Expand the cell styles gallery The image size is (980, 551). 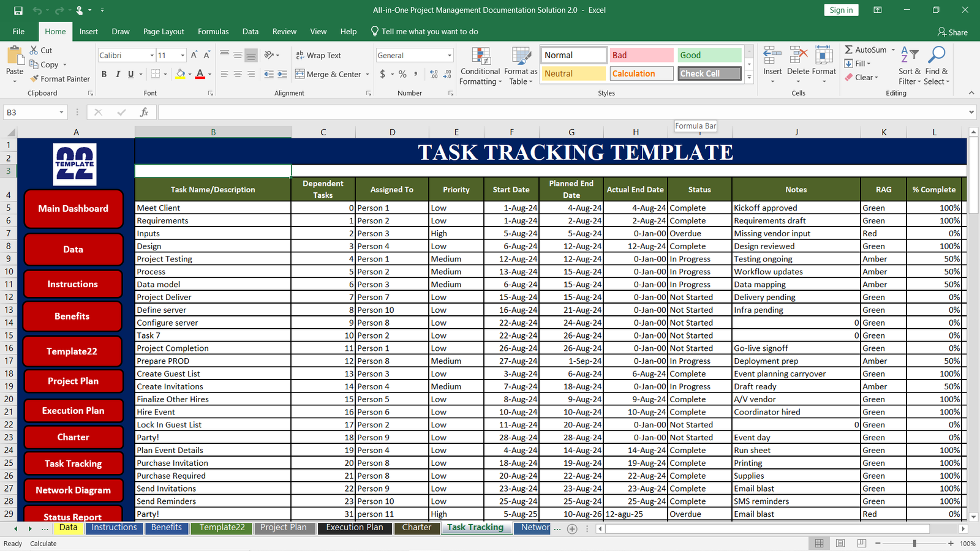coord(749,77)
